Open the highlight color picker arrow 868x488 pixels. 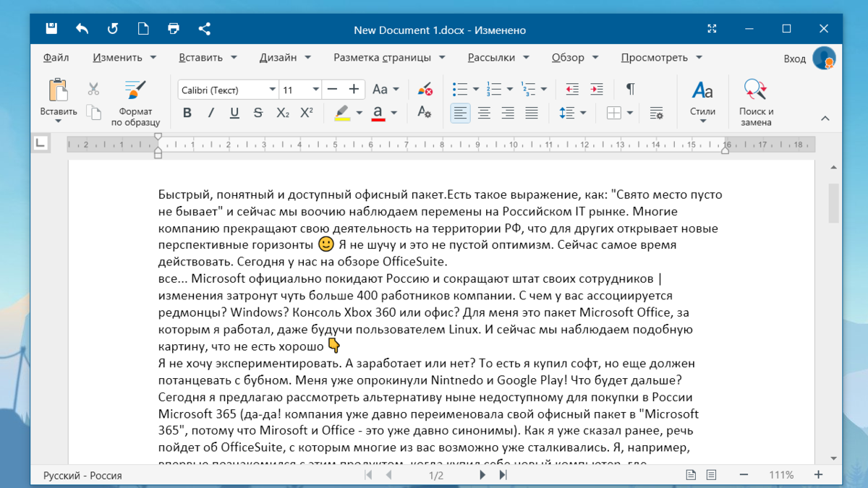coord(358,113)
